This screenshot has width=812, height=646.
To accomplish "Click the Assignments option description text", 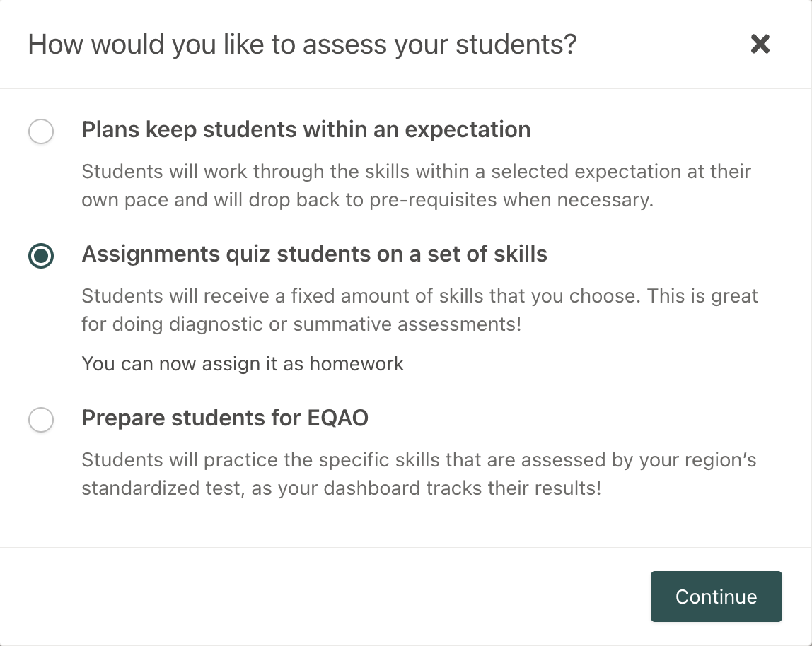I will (419, 310).
